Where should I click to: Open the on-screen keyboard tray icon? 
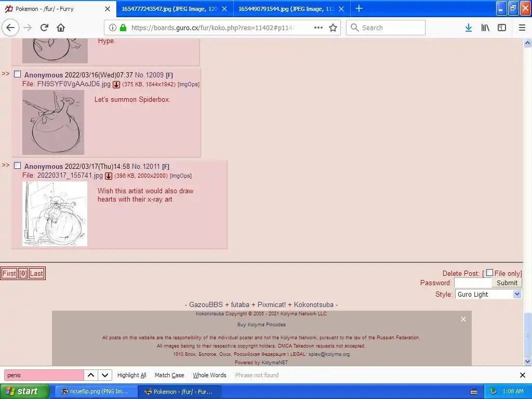474,392
